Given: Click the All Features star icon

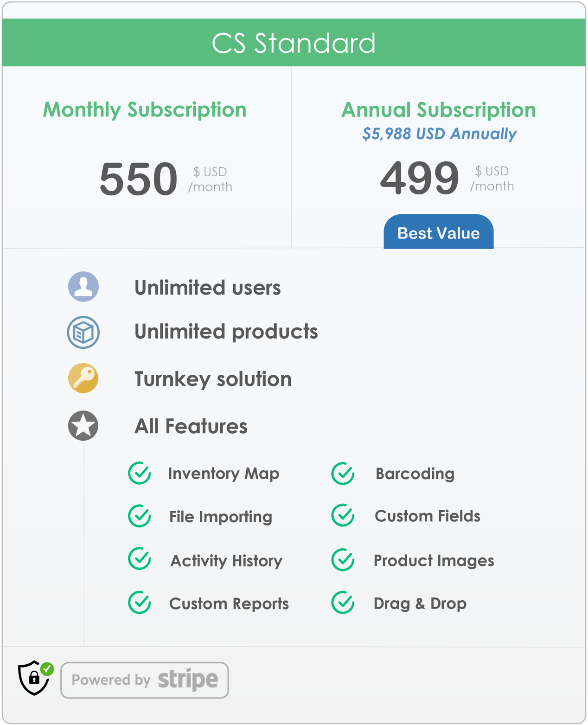Looking at the screenshot, I should coord(83,425).
